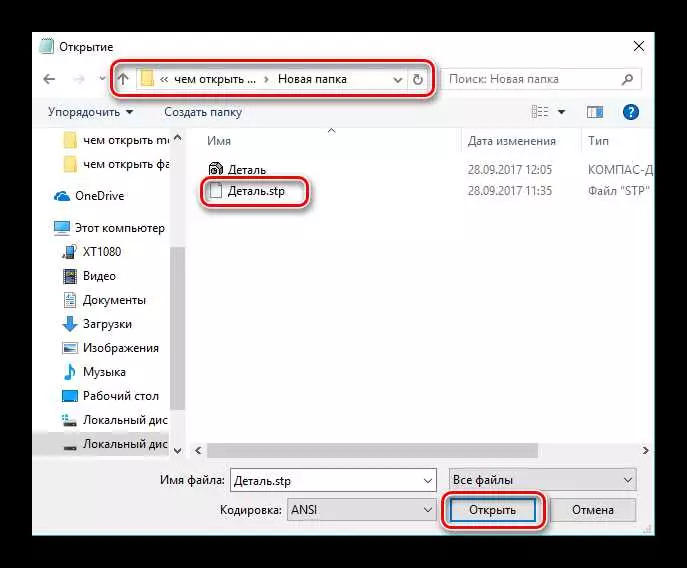This screenshot has width=687, height=568.
Task: Open the XT1080 device
Action: (x=92, y=252)
